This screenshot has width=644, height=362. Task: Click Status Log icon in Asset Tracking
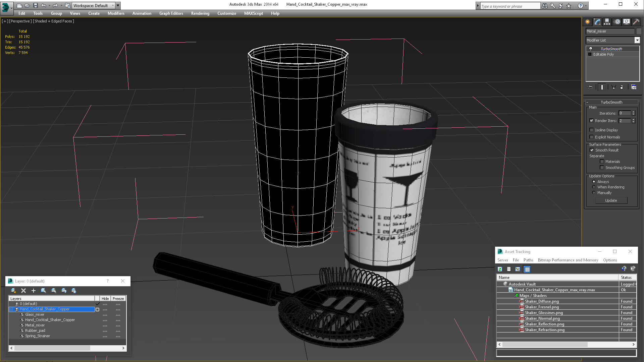coord(509,269)
